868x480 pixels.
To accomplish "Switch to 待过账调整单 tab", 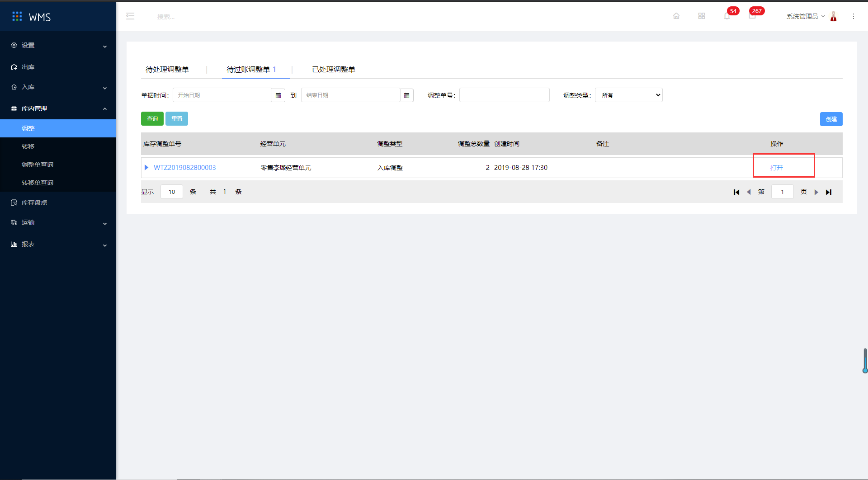I will (251, 69).
